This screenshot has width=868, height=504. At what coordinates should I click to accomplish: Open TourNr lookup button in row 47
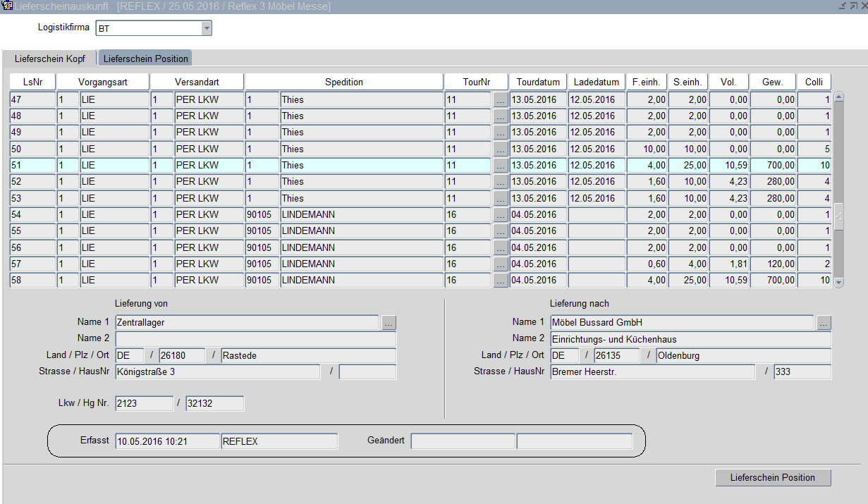(x=500, y=99)
